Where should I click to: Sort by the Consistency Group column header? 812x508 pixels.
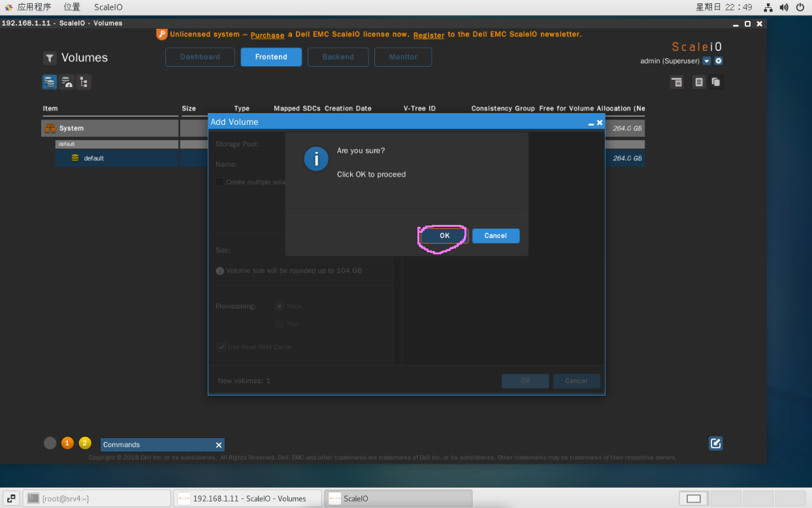pyautogui.click(x=503, y=109)
